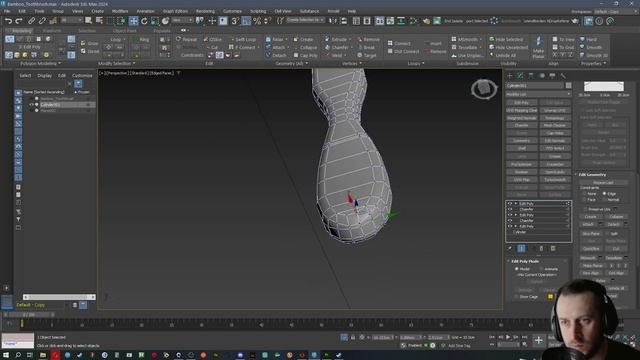Toggle eye on top Edit Poly modifier
The width and height of the screenshot is (640, 360).
pyautogui.click(x=510, y=203)
